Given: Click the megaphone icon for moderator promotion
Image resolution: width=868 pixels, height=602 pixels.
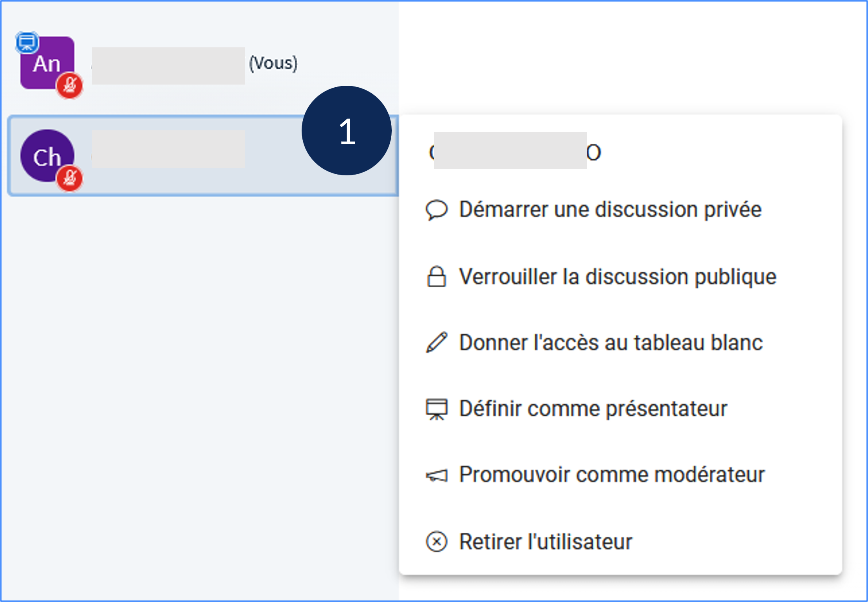Looking at the screenshot, I should [436, 476].
